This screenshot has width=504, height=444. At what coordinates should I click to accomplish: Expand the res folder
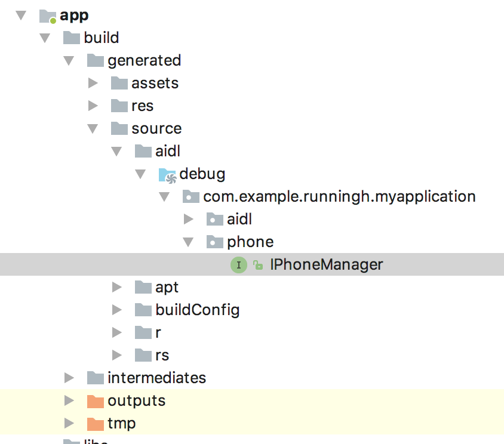94,106
